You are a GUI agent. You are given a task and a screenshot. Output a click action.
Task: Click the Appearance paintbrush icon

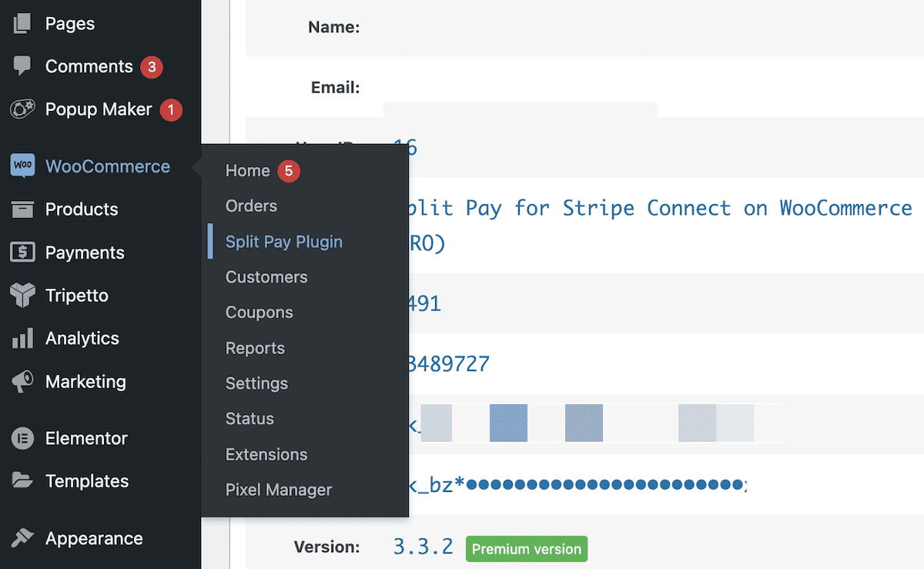(x=22, y=538)
